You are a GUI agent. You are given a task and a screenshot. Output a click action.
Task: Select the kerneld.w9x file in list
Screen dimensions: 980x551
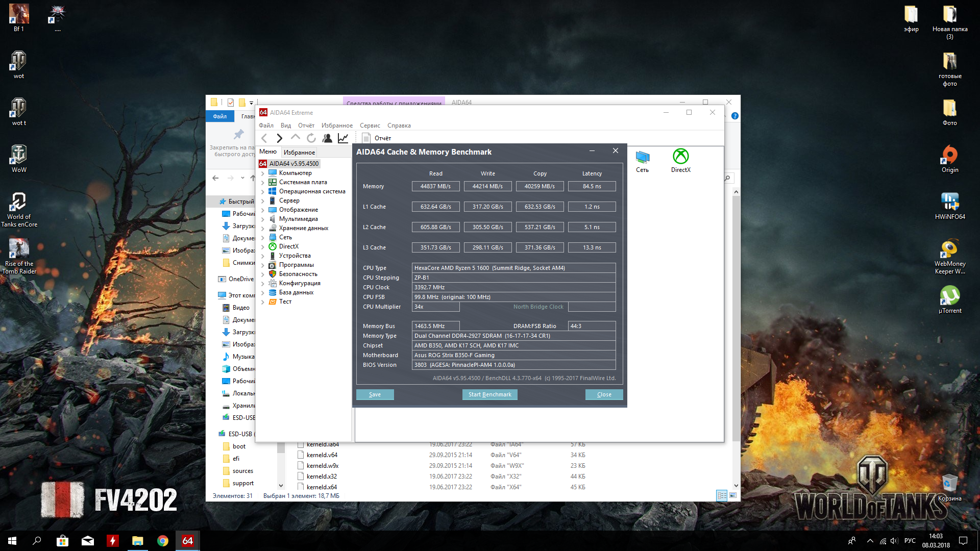322,466
